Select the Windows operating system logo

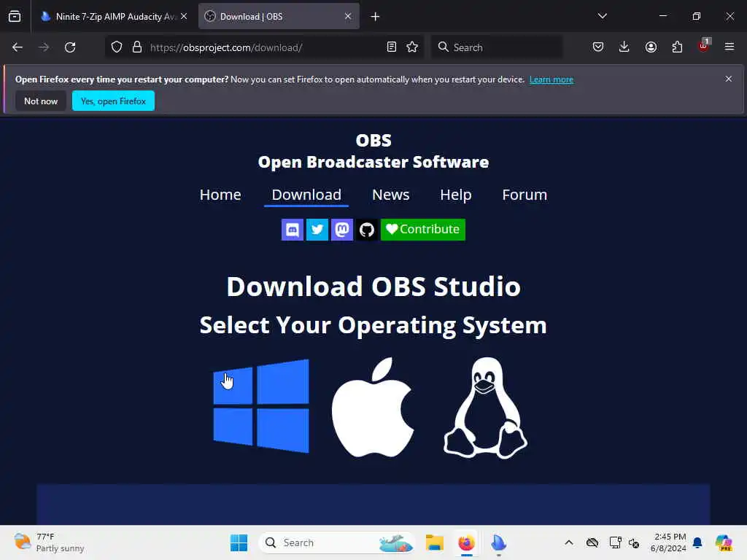pyautogui.click(x=261, y=406)
